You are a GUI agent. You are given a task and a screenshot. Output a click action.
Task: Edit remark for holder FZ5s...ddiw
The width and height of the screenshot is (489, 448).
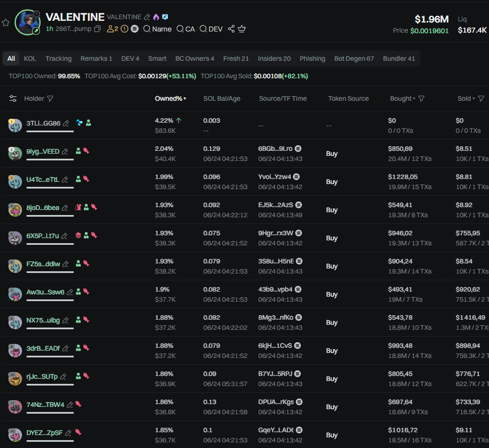click(x=65, y=264)
